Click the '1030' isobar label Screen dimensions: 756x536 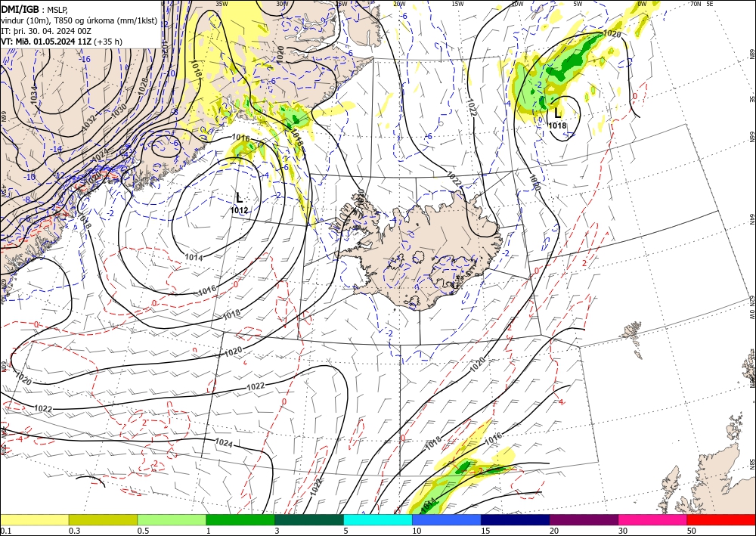(x=119, y=111)
